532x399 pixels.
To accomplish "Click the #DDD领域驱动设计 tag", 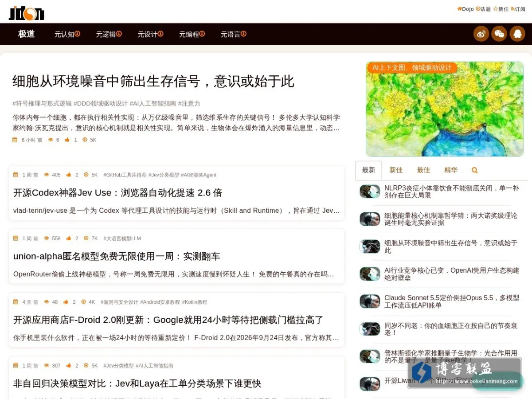I will [101, 103].
